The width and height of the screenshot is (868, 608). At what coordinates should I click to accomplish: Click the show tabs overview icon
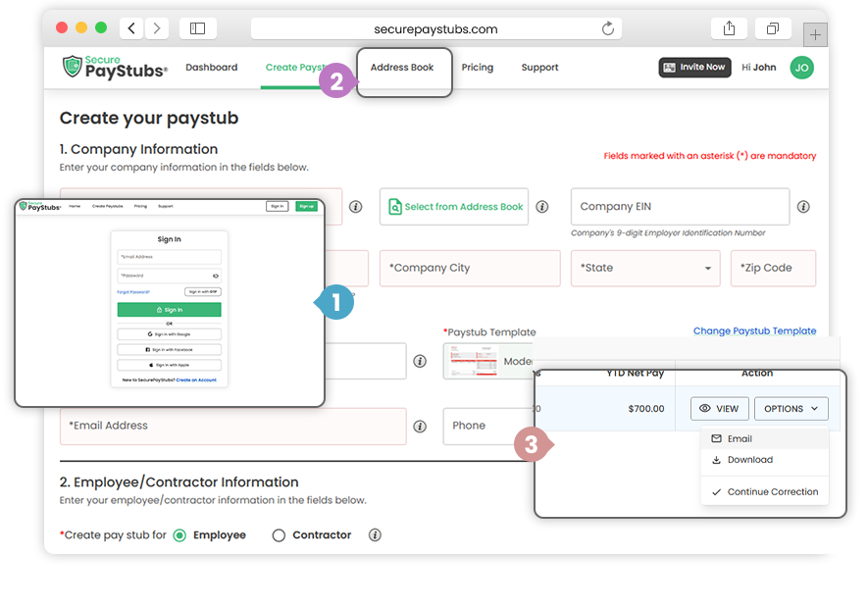click(773, 28)
